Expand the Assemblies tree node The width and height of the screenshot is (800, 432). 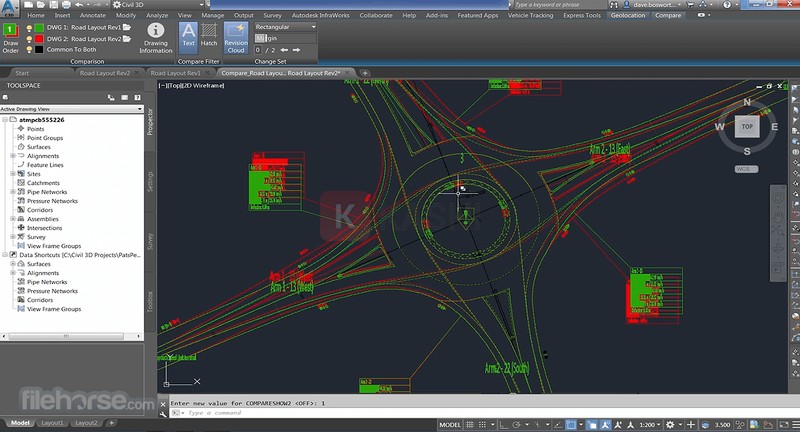pyautogui.click(x=13, y=219)
